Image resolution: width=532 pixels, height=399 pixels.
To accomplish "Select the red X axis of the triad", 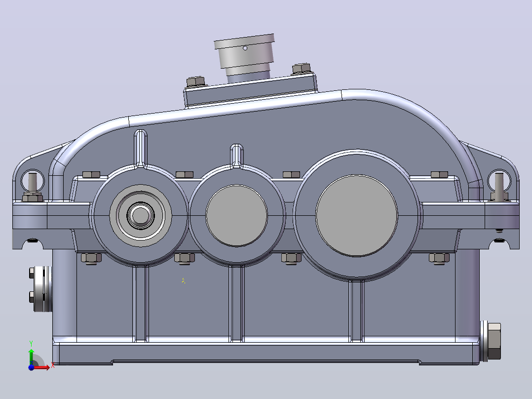I will pyautogui.click(x=42, y=367).
